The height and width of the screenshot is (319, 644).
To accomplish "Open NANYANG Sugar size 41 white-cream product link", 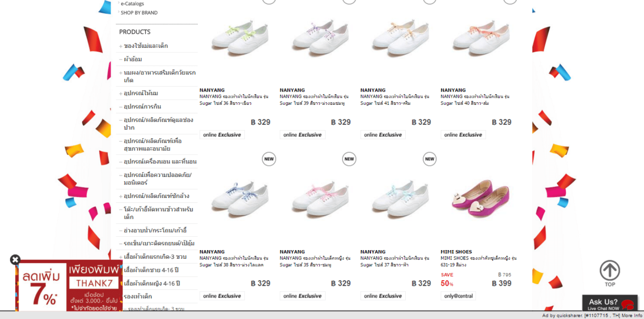I will click(x=395, y=100).
